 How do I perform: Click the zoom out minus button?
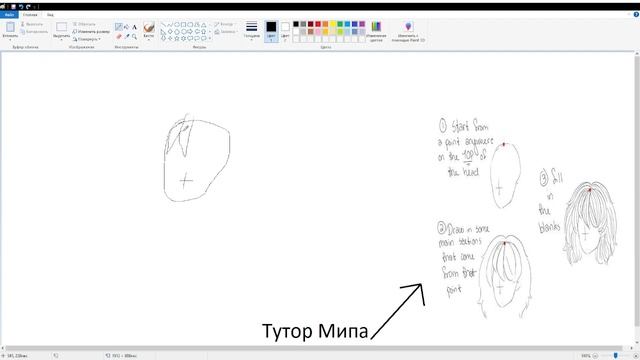[595, 356]
